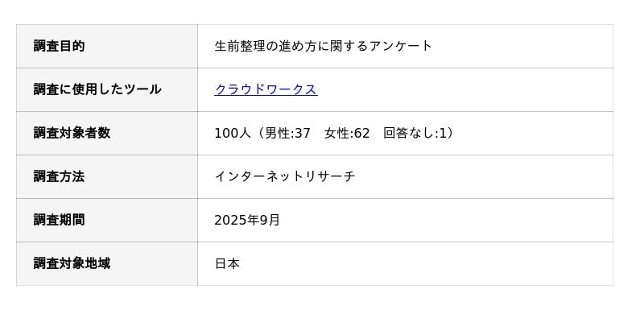Click the 調査に使用したツール label cell
Viewport: 644px width, 310px height.
(x=107, y=89)
